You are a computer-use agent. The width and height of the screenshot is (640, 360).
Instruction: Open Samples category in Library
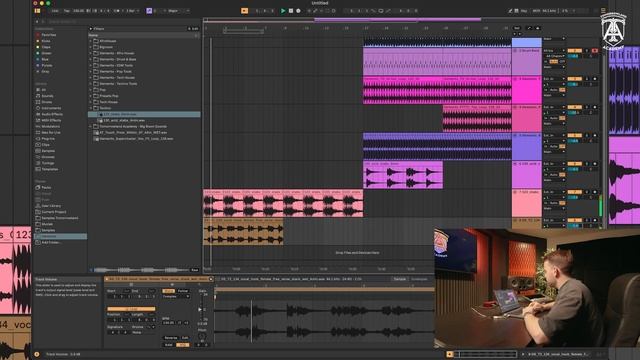(x=48, y=151)
